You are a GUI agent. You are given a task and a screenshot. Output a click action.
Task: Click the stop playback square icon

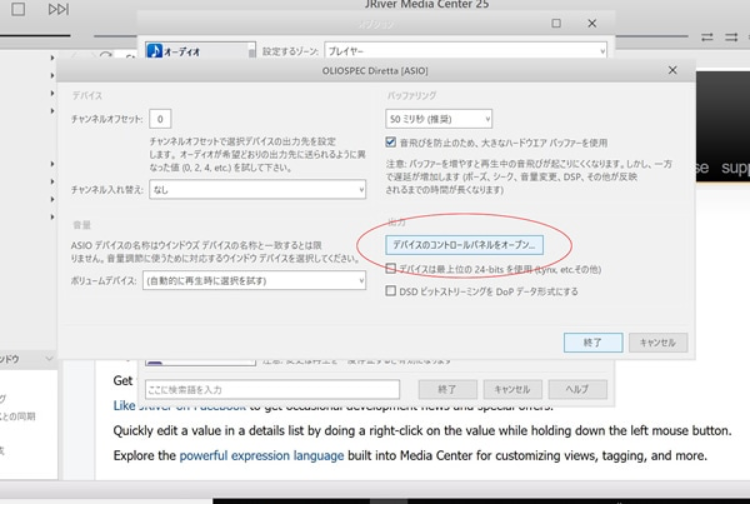point(18,9)
